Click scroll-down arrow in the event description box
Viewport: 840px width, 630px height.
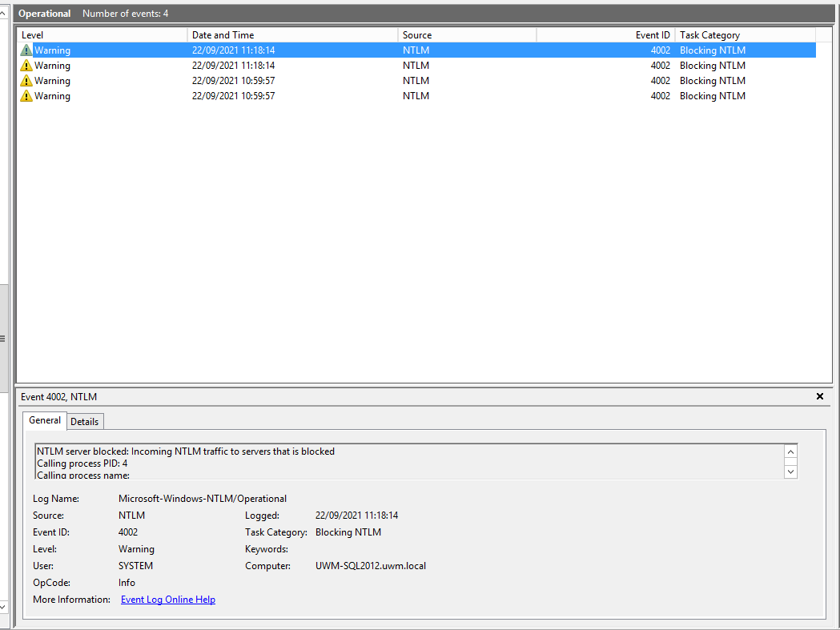tap(790, 471)
